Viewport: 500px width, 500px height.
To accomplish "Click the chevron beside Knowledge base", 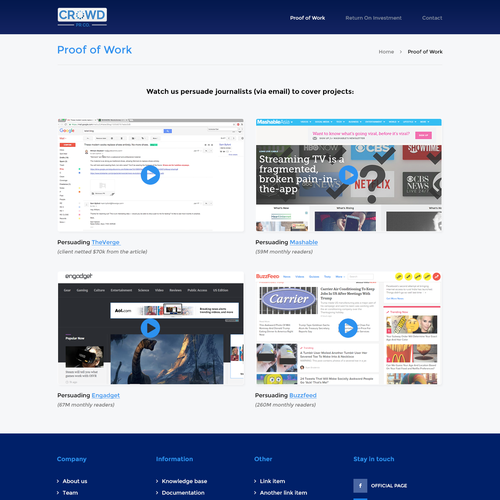I will (x=157, y=481).
